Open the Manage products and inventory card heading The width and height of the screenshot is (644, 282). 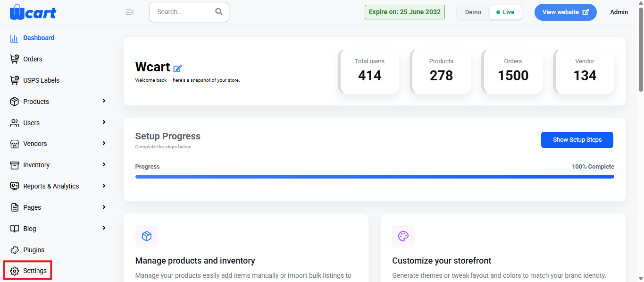[x=195, y=261]
